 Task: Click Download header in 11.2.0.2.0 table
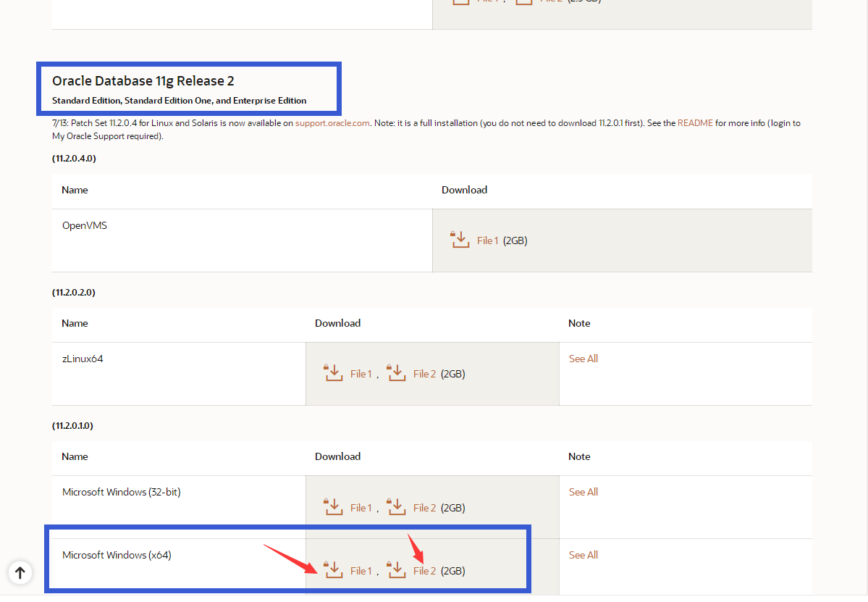click(337, 323)
